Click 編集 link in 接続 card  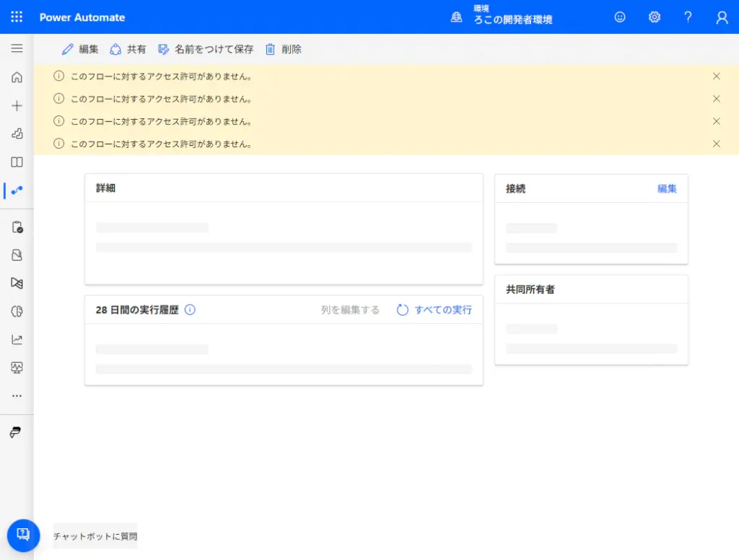tap(667, 188)
